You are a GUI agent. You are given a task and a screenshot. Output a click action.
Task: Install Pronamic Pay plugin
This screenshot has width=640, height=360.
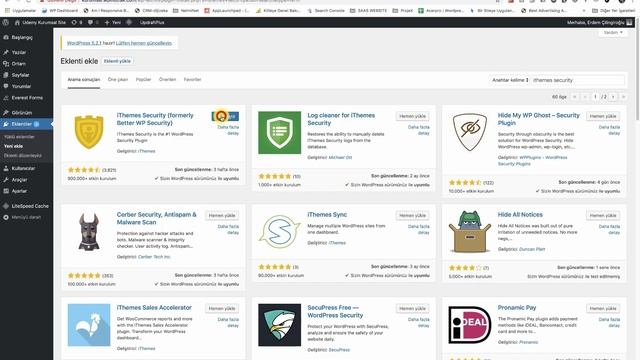coord(603,309)
